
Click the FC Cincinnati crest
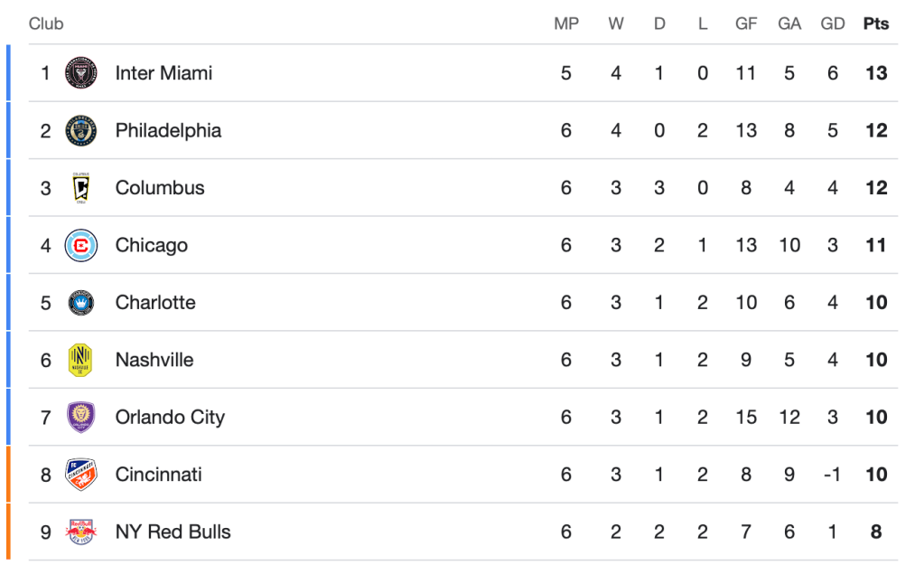[81, 475]
